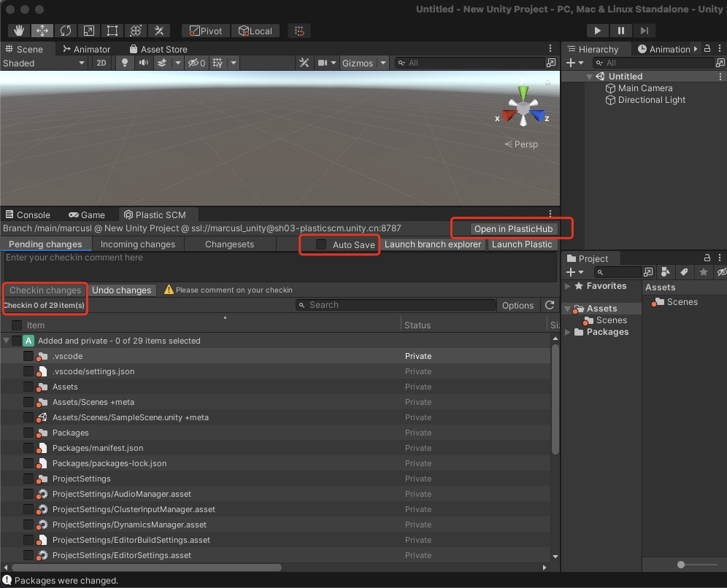Select the Move tool
The image size is (727, 588).
point(42,31)
